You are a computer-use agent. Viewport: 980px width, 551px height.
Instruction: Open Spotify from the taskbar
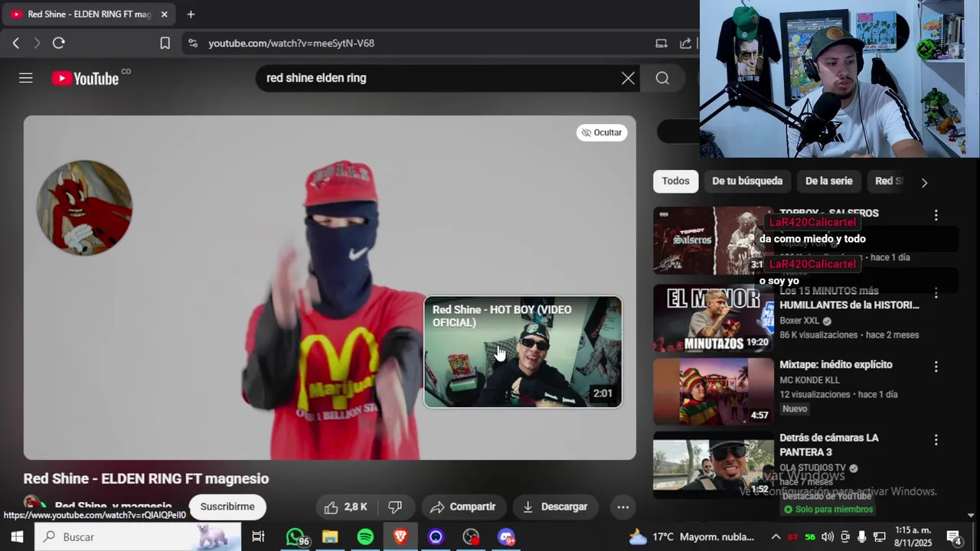click(x=365, y=537)
